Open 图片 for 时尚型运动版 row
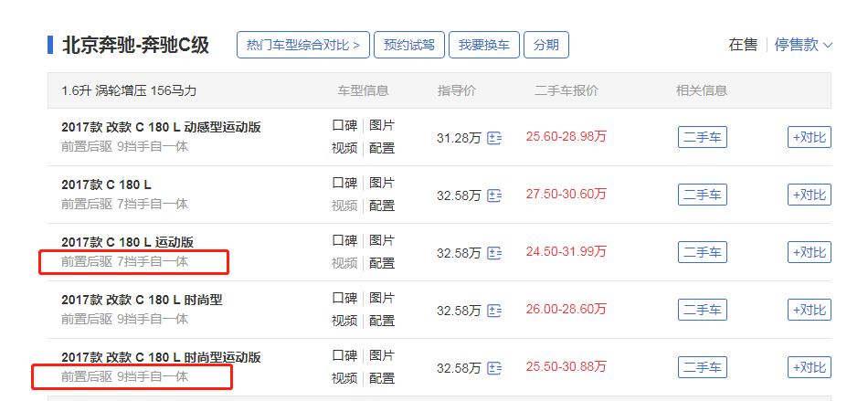 pos(382,355)
